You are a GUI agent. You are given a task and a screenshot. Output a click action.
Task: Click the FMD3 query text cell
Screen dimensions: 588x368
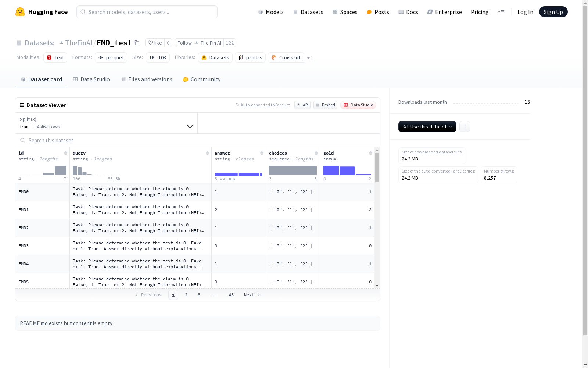pos(141,246)
